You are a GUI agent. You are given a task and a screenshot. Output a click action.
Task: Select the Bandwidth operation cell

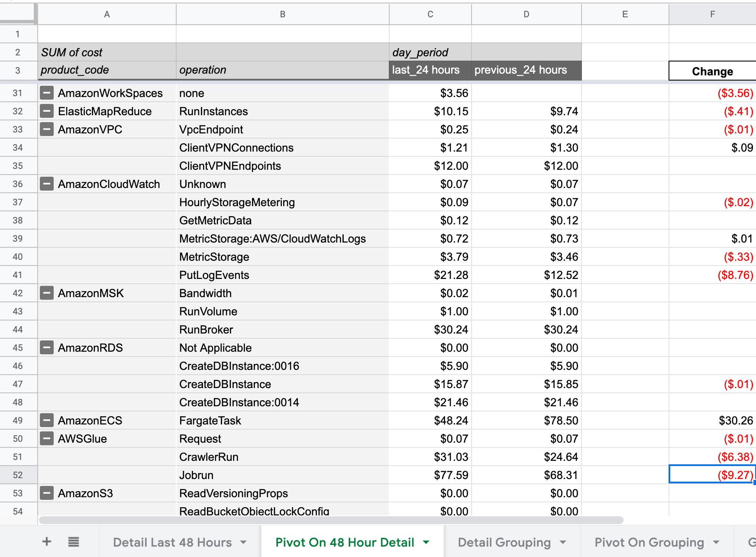(282, 293)
